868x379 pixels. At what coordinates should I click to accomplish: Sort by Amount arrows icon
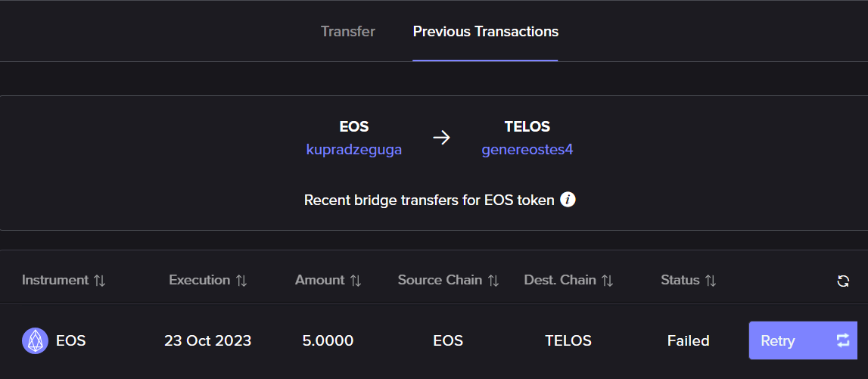356,281
